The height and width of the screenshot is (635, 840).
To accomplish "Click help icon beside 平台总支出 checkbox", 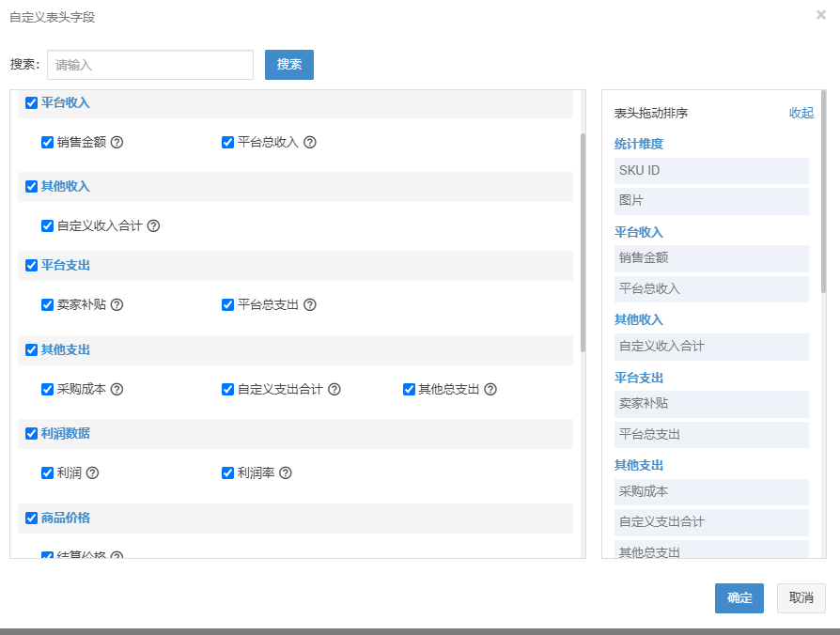I will [x=310, y=304].
